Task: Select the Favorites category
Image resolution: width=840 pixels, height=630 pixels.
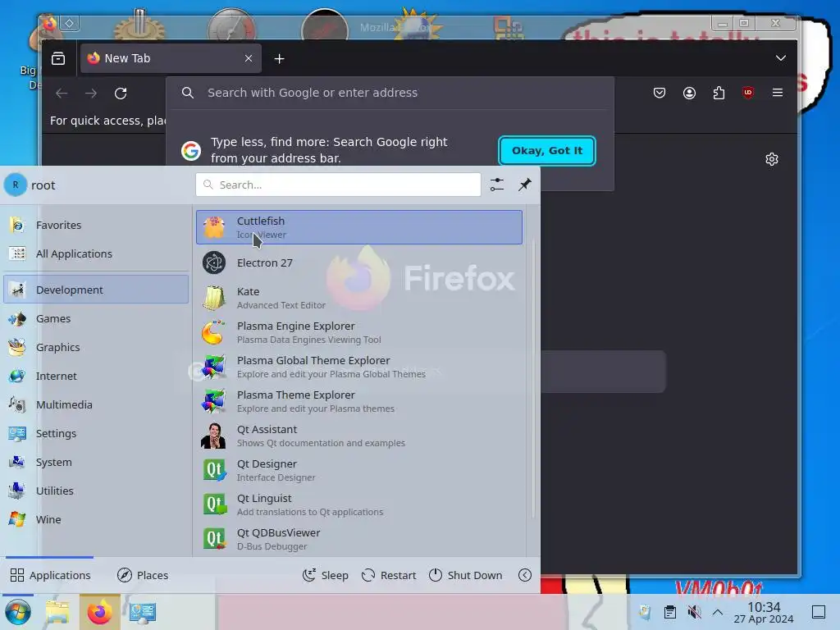Action: [96, 225]
